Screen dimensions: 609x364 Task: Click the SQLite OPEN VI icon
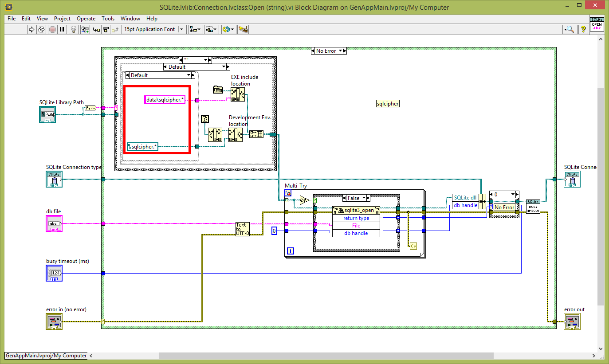tap(597, 24)
